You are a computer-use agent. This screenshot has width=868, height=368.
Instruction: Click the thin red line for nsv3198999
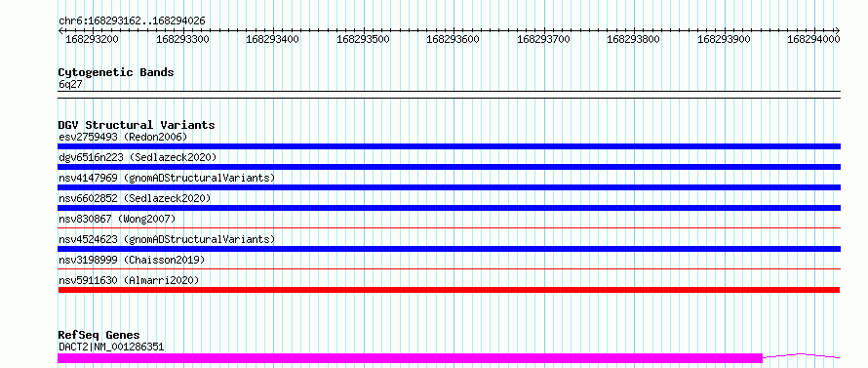(x=449, y=268)
